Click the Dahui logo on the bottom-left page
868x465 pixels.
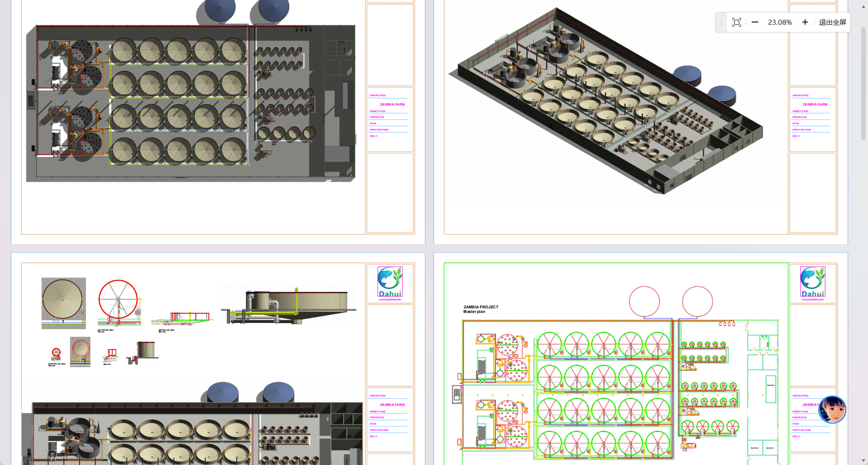click(390, 283)
